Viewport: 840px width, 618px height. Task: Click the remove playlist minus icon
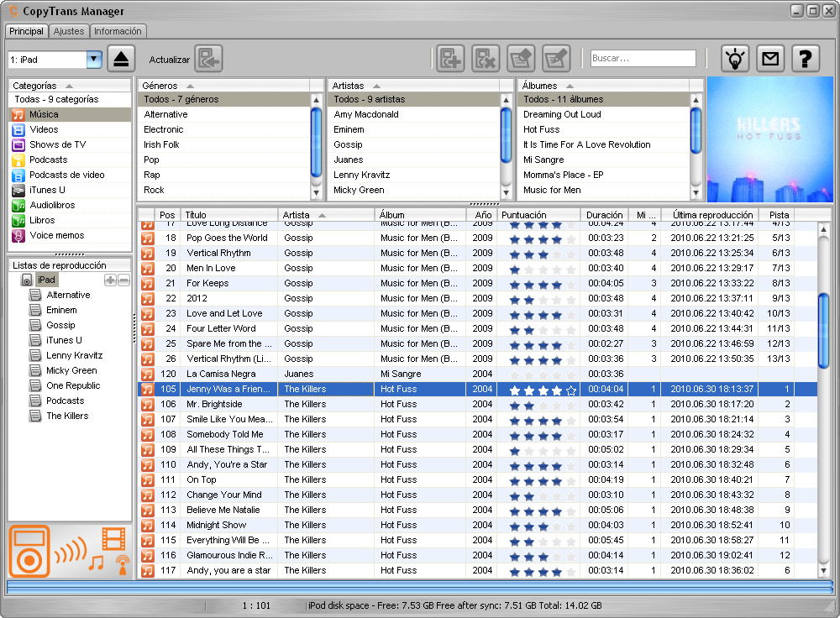click(123, 280)
